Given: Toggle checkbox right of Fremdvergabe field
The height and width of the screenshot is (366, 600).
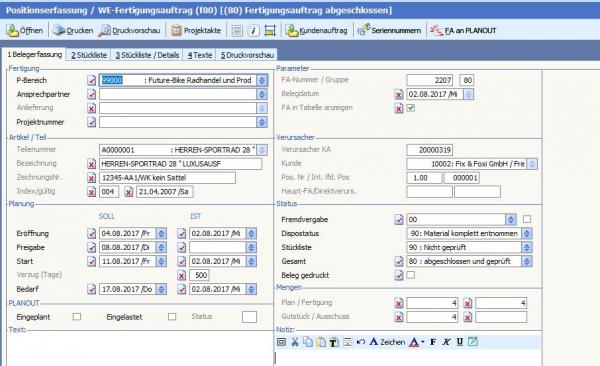Looking at the screenshot, I should pos(527,219).
